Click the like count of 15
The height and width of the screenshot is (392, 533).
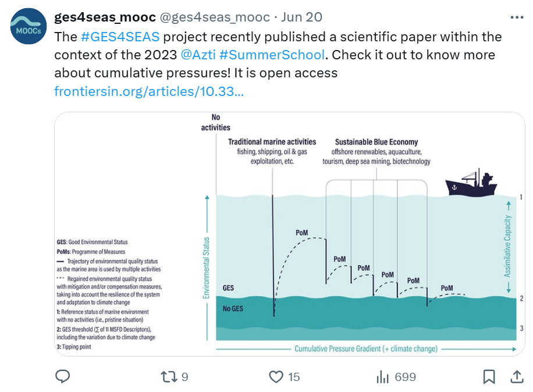pyautogui.click(x=294, y=377)
